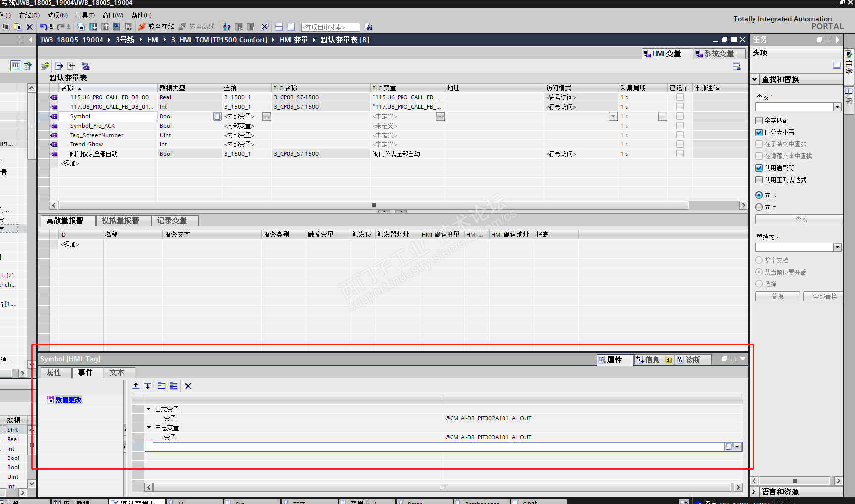
Task: Open the 查找 search dropdown arrow
Action: pos(837,107)
